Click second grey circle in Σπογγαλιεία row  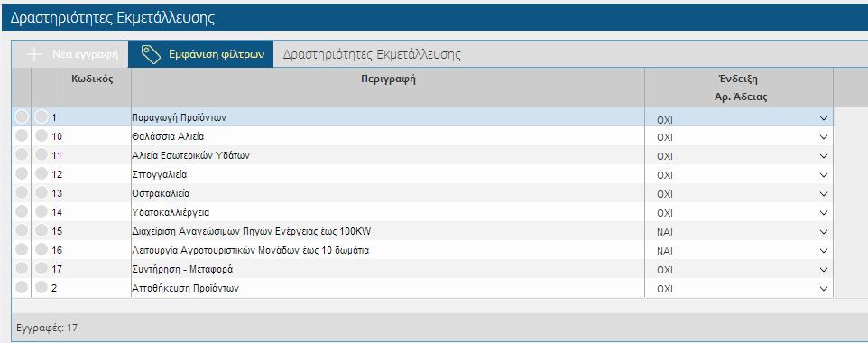[42, 173]
